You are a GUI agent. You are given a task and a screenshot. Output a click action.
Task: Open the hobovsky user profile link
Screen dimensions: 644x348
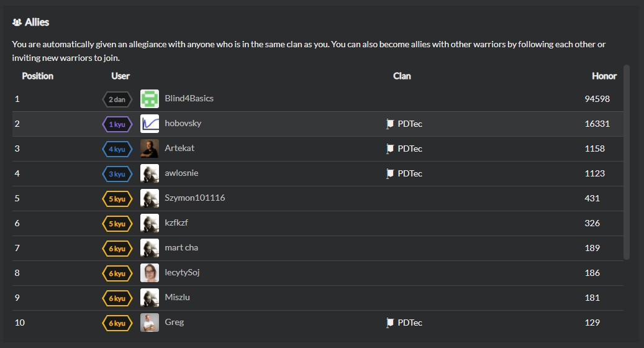[x=183, y=123]
